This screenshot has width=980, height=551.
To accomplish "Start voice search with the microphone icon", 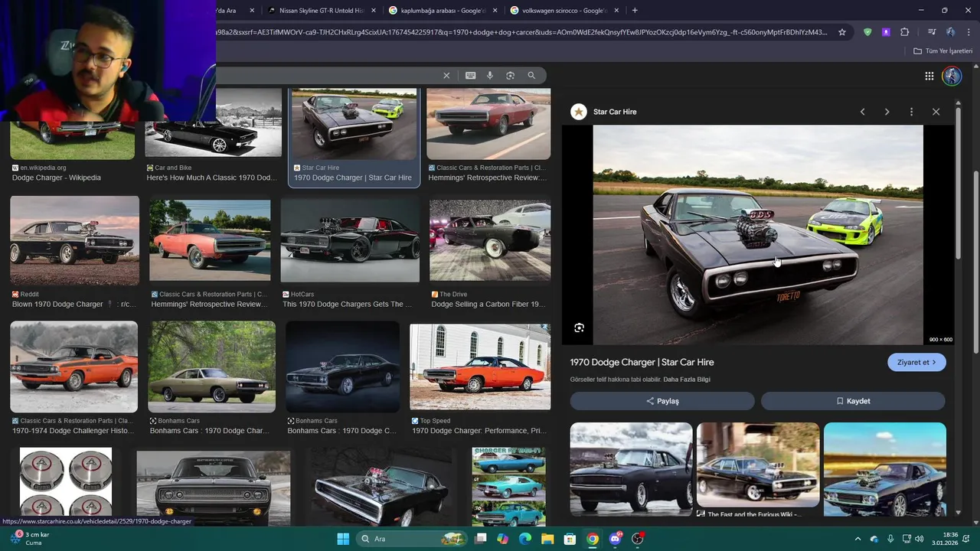I will click(490, 76).
